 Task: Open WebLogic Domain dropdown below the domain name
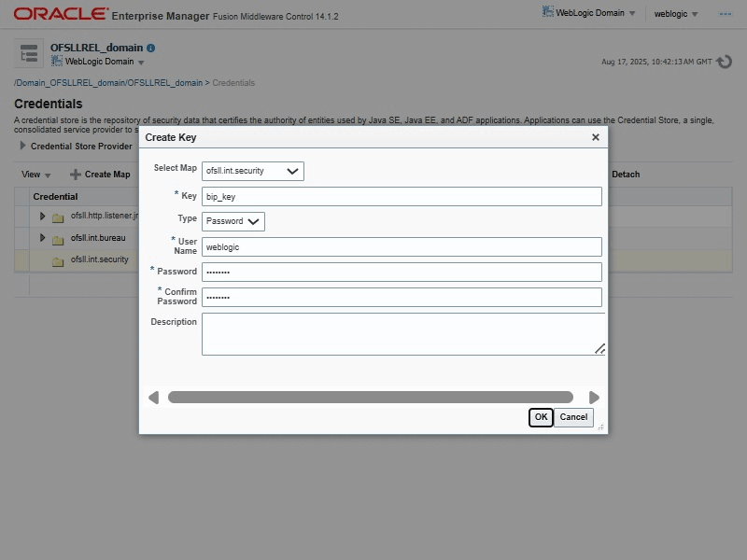click(x=98, y=62)
